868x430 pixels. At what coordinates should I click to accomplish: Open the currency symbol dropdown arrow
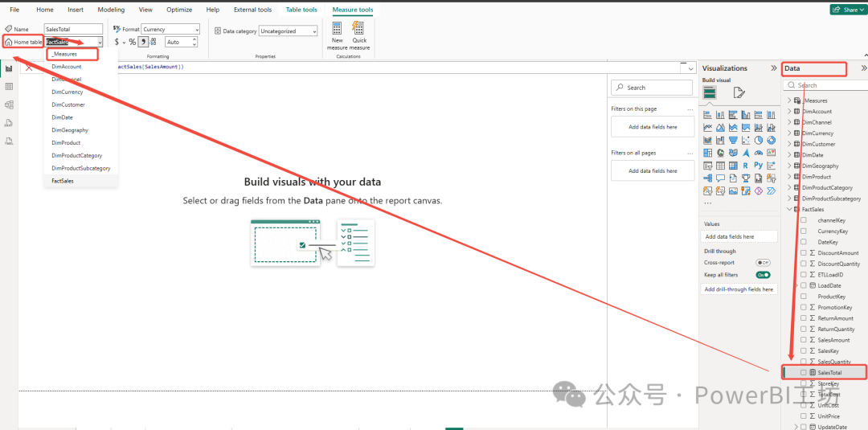pyautogui.click(x=124, y=43)
